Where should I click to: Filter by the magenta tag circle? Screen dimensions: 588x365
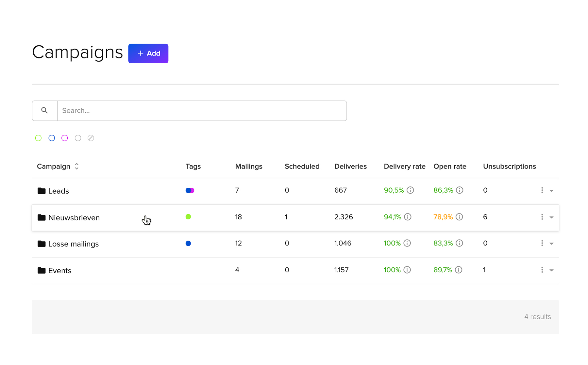pyautogui.click(x=65, y=138)
